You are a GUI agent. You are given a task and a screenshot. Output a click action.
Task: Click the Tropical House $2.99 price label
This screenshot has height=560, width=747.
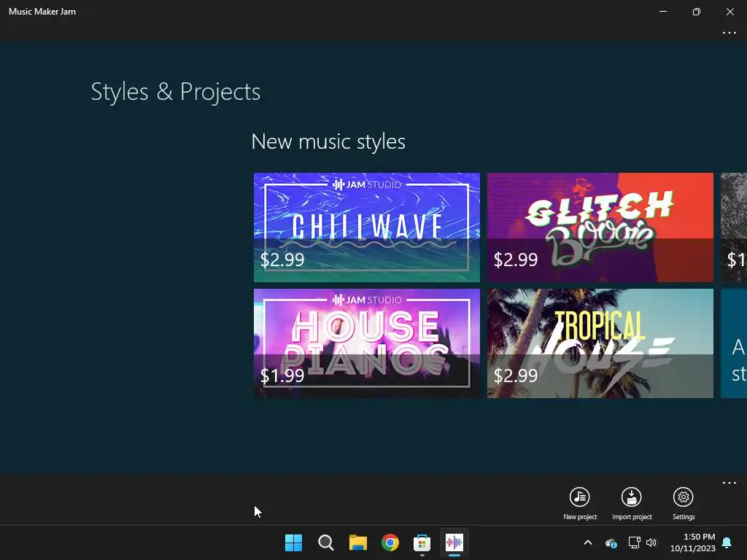pyautogui.click(x=516, y=376)
